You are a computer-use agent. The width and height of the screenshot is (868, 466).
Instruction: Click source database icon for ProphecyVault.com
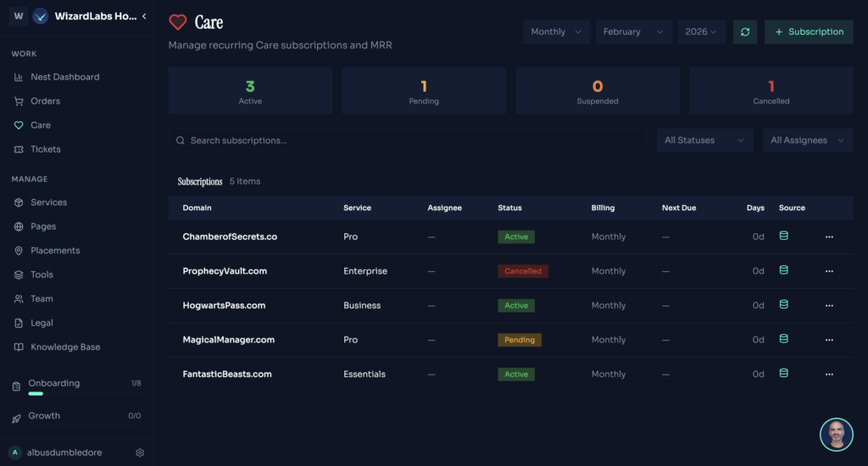point(783,270)
